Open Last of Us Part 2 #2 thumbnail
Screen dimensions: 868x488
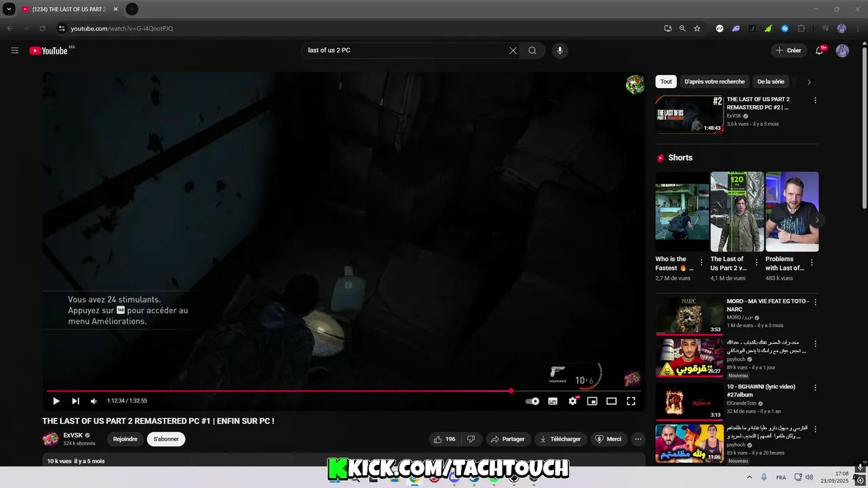(689, 115)
